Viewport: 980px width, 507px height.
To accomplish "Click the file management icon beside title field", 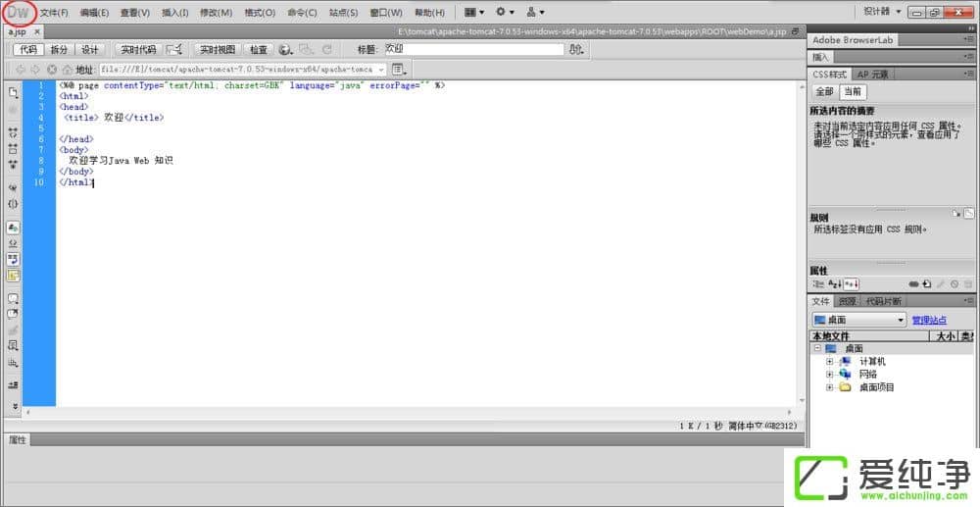I will 575,49.
